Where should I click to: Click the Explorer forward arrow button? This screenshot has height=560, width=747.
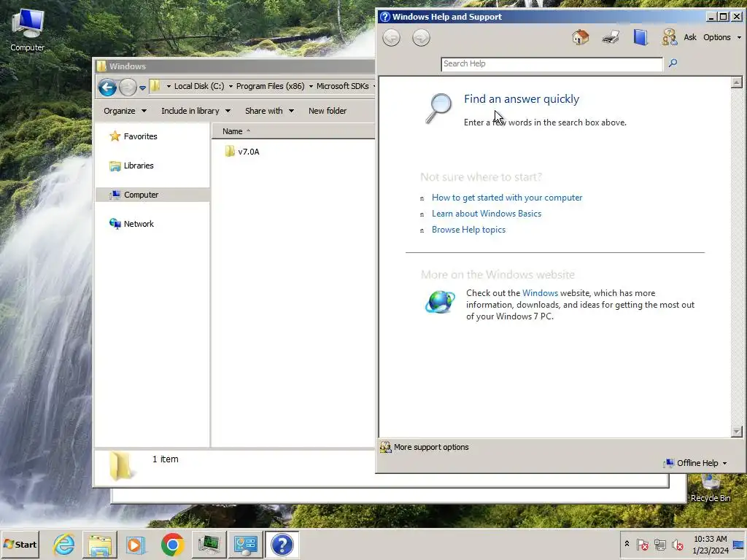[127, 87]
